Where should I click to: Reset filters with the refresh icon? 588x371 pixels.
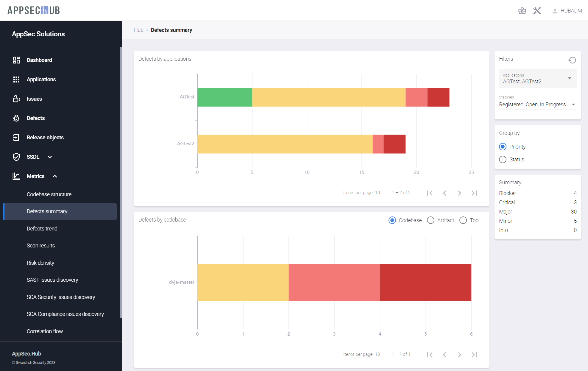(x=572, y=60)
